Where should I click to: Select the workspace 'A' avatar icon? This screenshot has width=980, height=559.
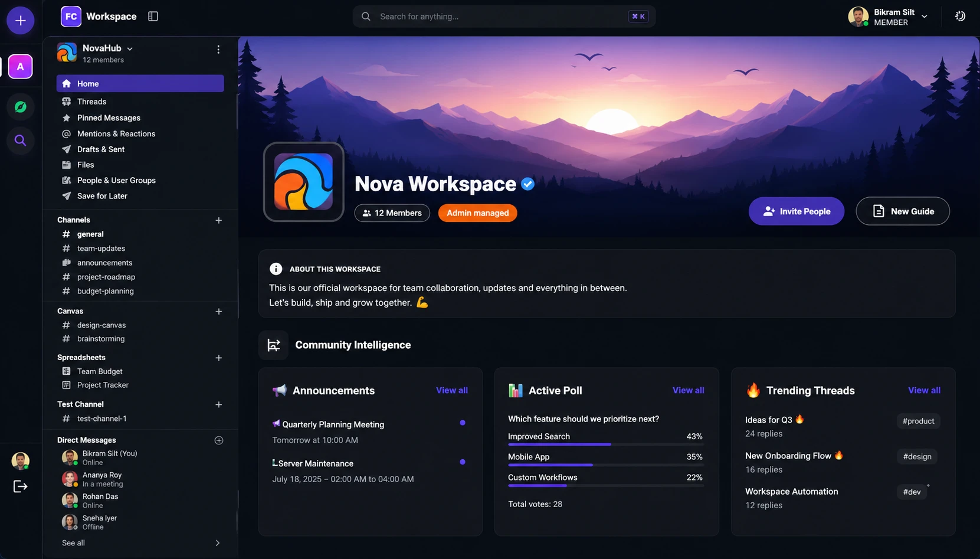[x=20, y=67]
